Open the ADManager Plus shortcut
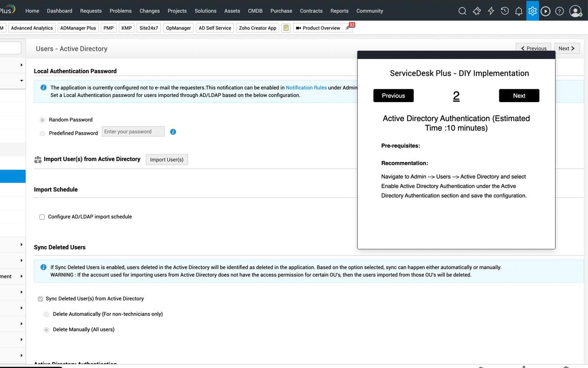 pos(78,28)
